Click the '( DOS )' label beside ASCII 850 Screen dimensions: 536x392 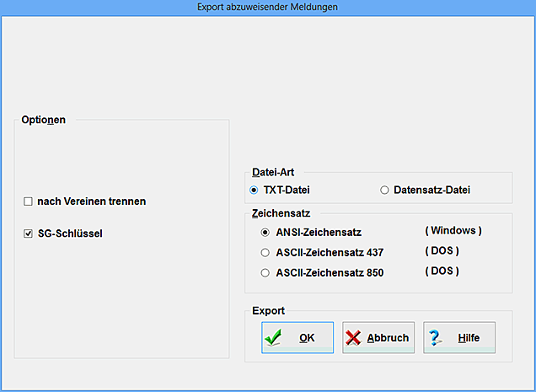(x=441, y=271)
